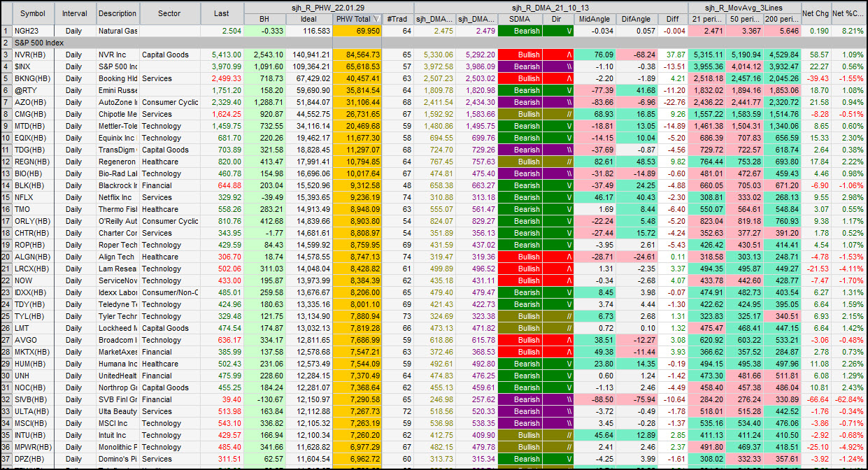The image size is (868, 470).
Task: Select the AZO(HB) symbol cell
Action: click(x=33, y=102)
